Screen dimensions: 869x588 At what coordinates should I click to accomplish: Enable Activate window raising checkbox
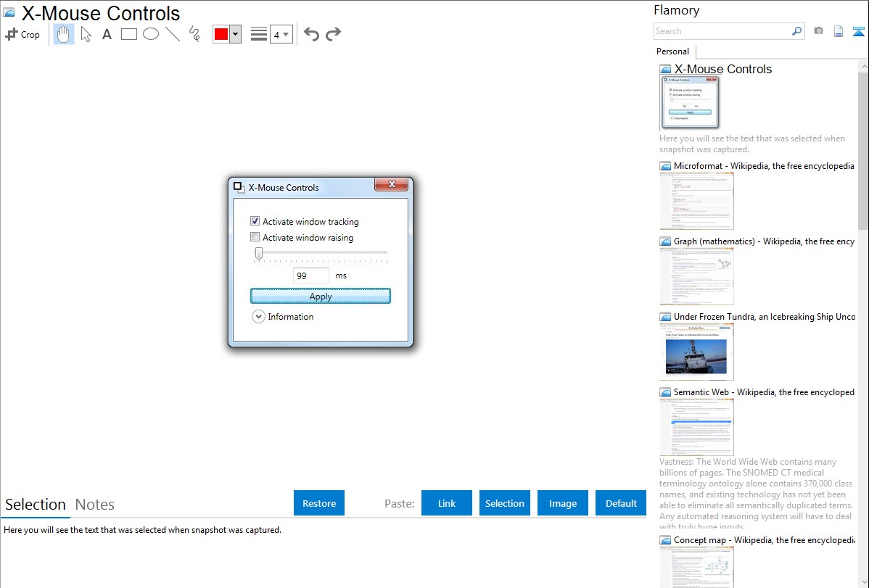pyautogui.click(x=255, y=237)
